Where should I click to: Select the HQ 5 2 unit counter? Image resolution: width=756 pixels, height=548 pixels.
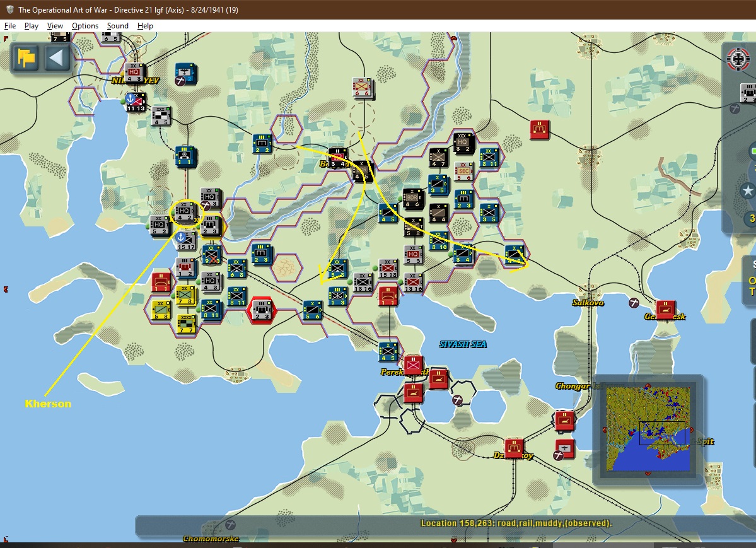160,226
